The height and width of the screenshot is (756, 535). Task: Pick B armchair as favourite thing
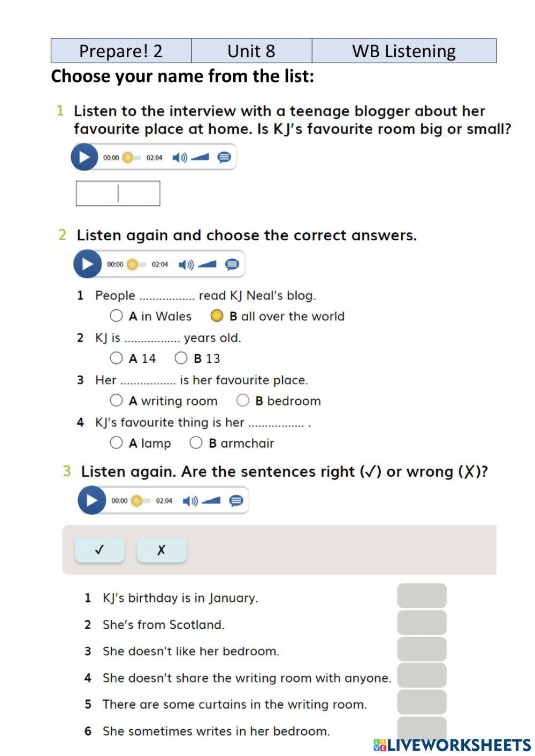click(x=196, y=442)
